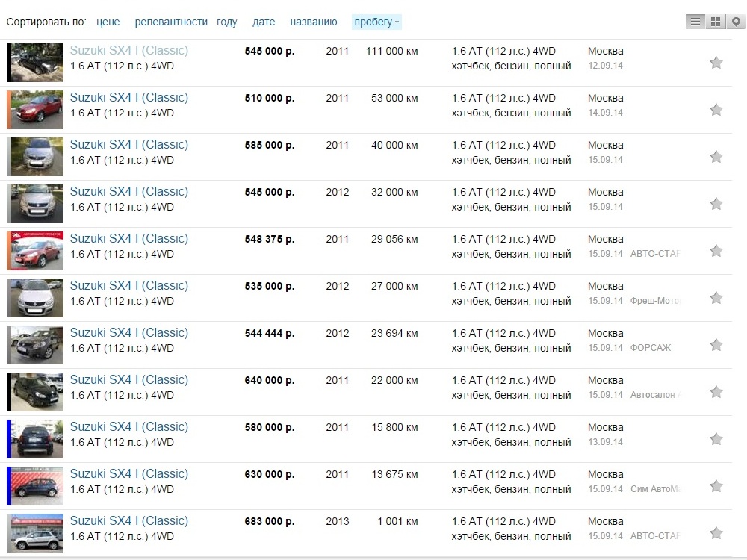Open thumbnail of the 2013 silver Suzuki
The height and width of the screenshot is (560, 747).
pyautogui.click(x=35, y=533)
